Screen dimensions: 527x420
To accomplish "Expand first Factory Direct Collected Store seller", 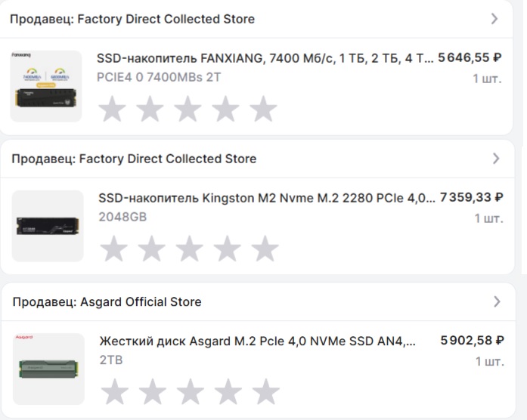I will pos(494,19).
